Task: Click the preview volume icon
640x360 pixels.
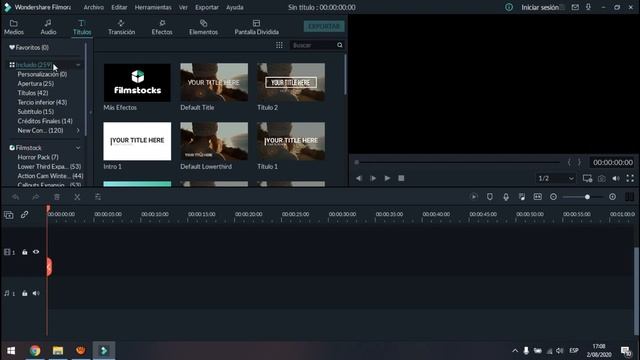Action: tap(616, 178)
